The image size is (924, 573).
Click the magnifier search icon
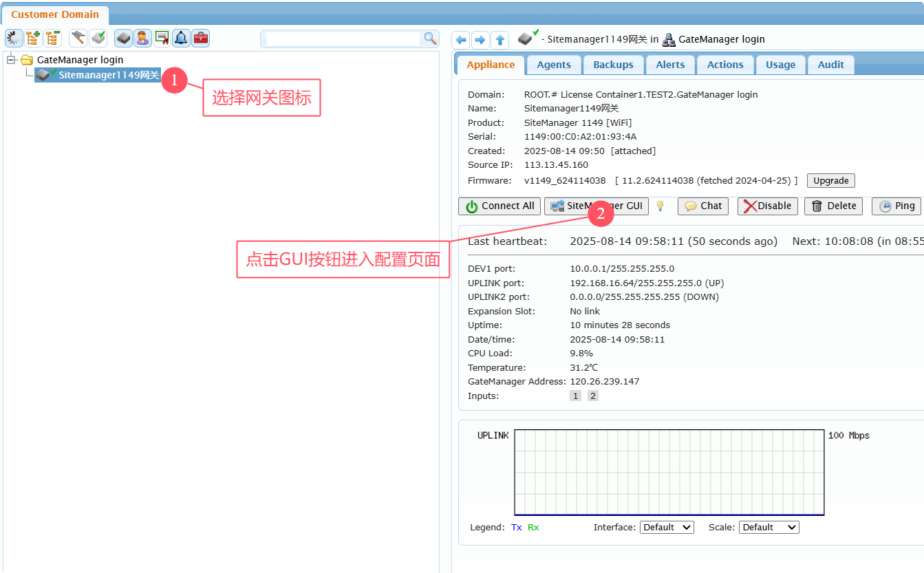(x=430, y=39)
